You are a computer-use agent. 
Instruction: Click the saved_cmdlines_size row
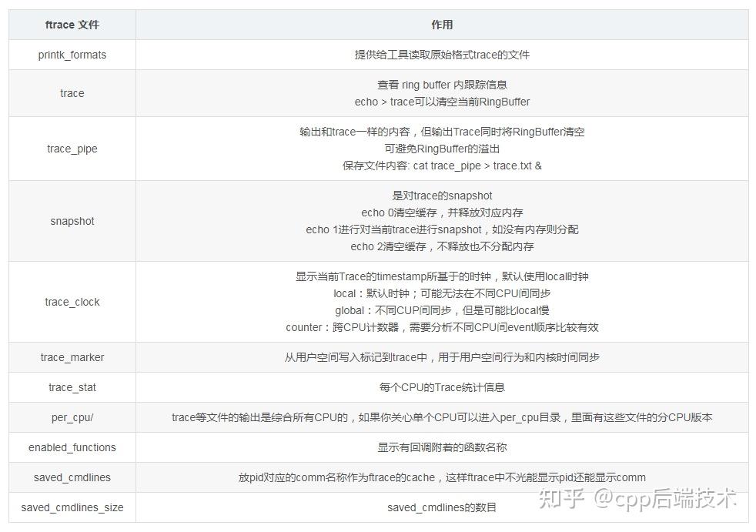point(72,507)
